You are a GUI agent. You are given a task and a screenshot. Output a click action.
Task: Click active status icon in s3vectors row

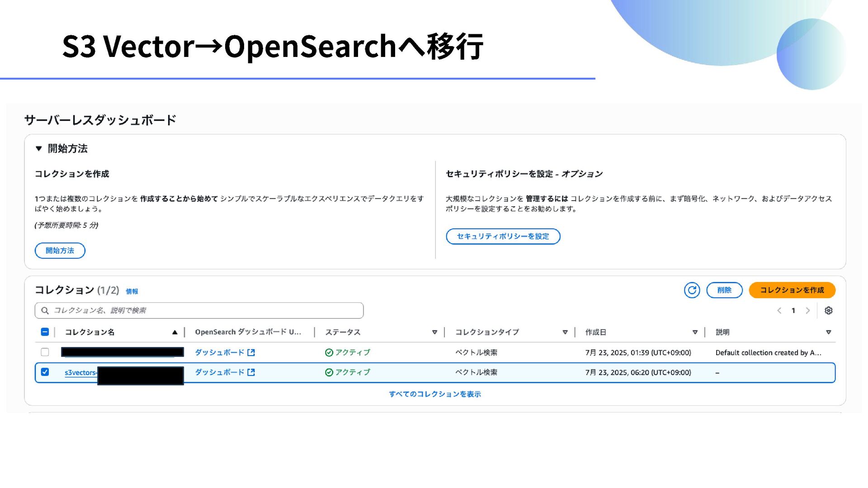coord(329,372)
